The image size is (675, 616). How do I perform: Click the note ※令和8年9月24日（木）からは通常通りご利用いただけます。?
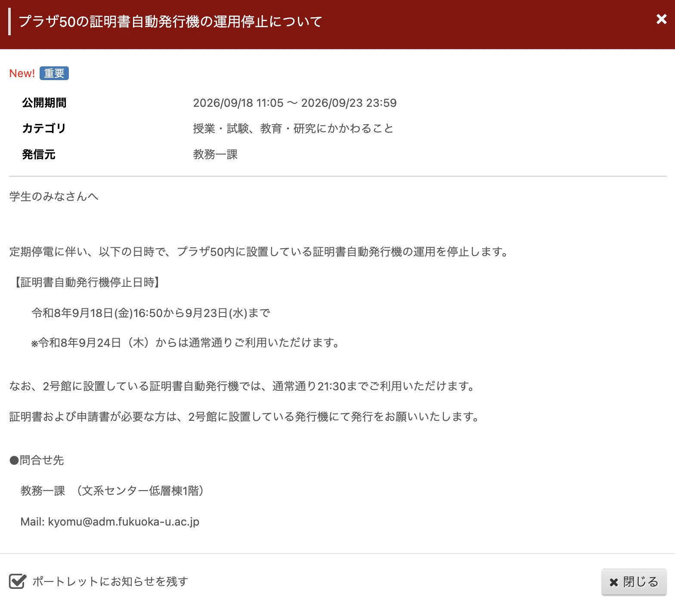[186, 342]
